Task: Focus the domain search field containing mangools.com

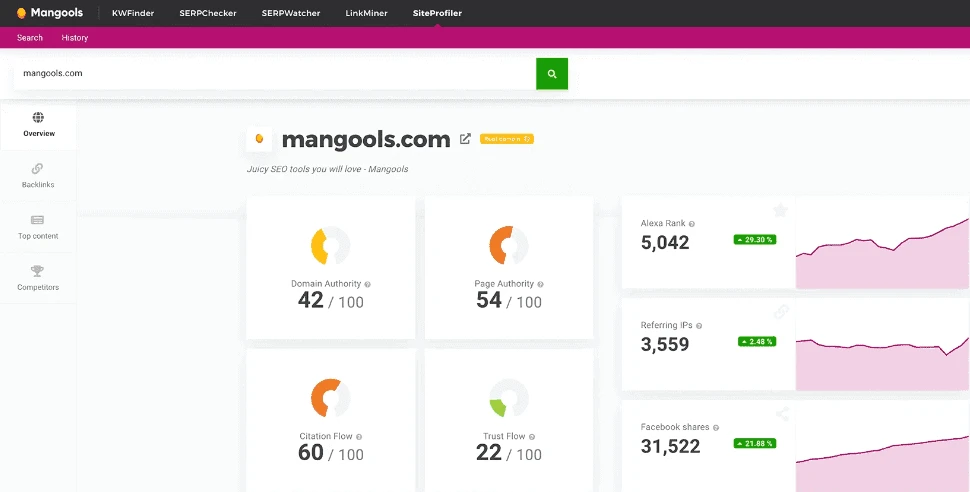Action: pos(275,74)
